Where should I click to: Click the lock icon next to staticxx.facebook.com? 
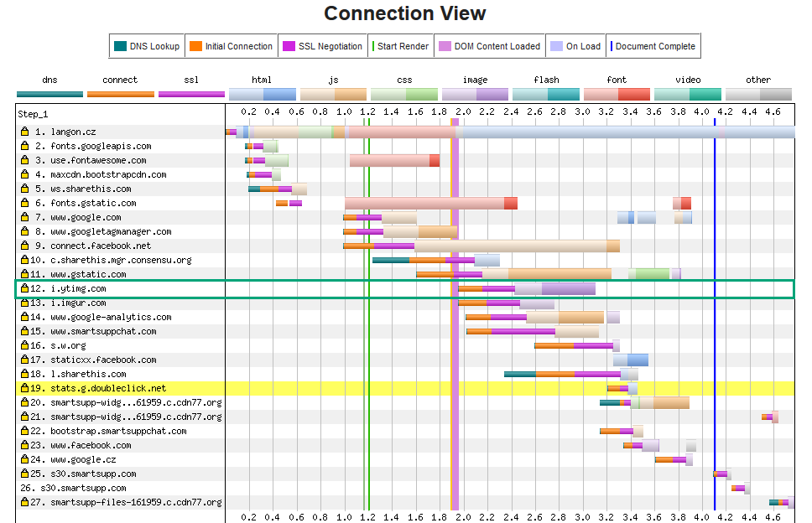[24, 359]
